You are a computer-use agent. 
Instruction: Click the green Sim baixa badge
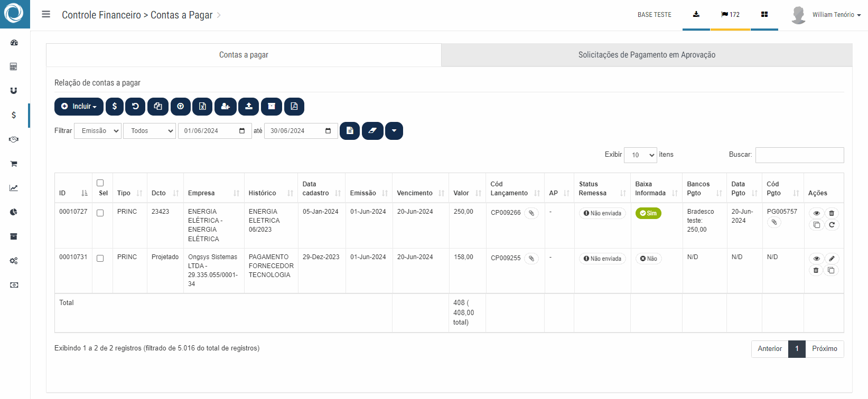point(648,213)
